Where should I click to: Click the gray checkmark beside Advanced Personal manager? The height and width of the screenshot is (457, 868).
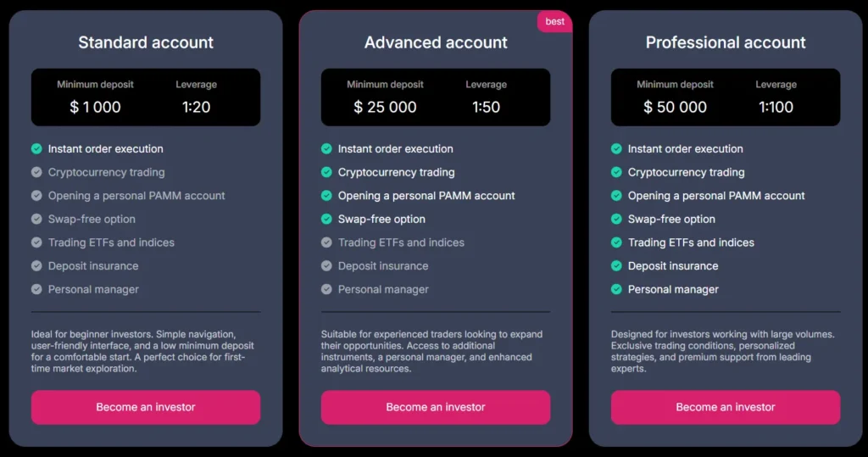pos(326,289)
